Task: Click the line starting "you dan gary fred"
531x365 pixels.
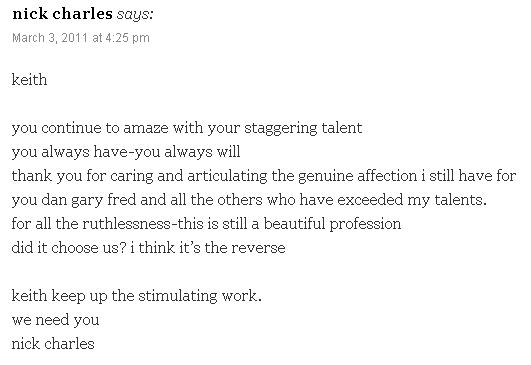Action: 249,200
